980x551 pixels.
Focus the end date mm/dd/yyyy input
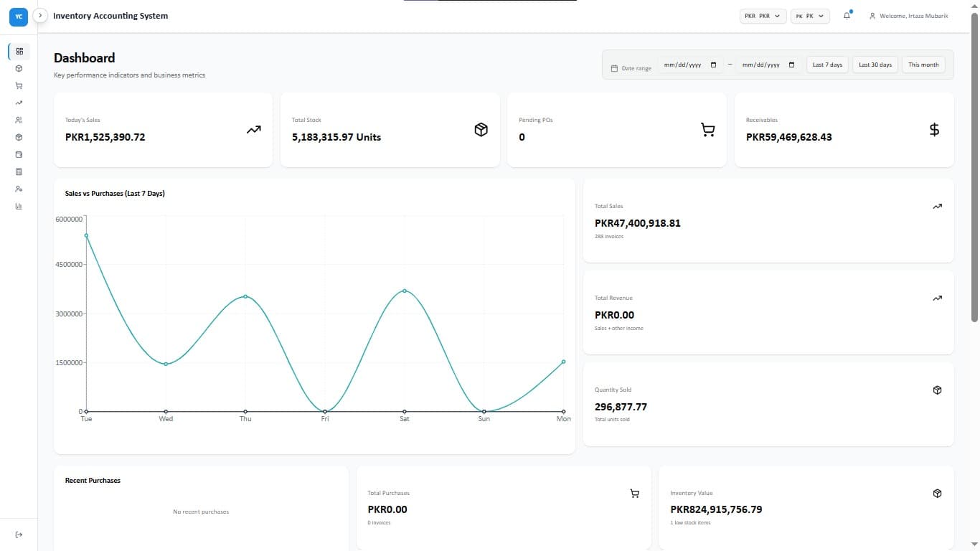768,65
